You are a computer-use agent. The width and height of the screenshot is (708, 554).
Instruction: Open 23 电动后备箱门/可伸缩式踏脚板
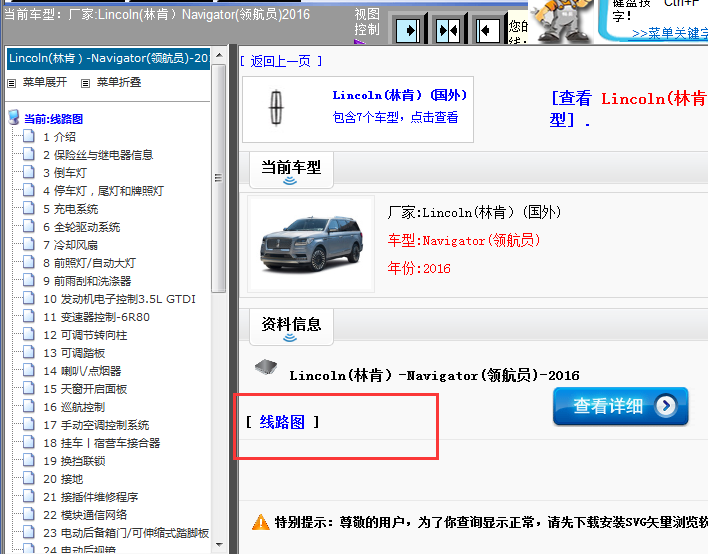(x=126, y=533)
